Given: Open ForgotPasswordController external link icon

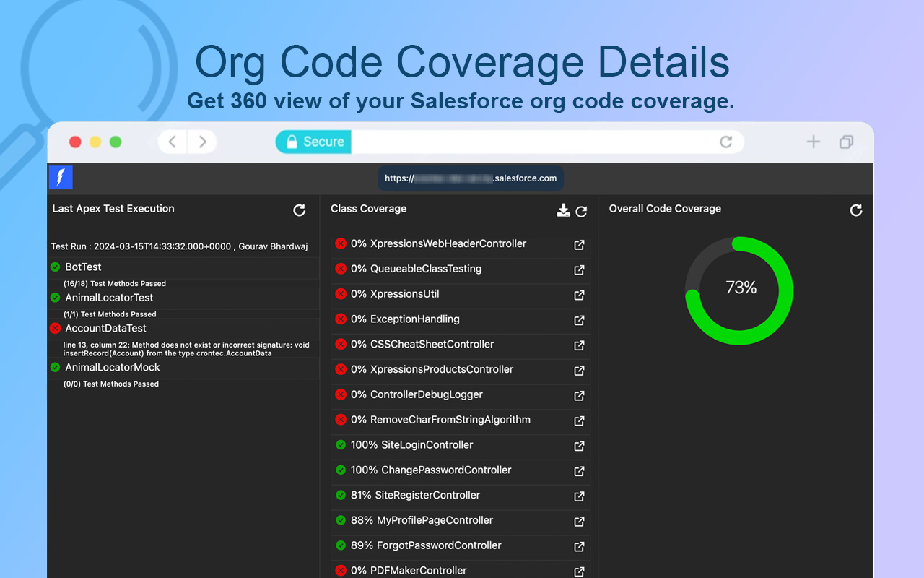Looking at the screenshot, I should [579, 547].
